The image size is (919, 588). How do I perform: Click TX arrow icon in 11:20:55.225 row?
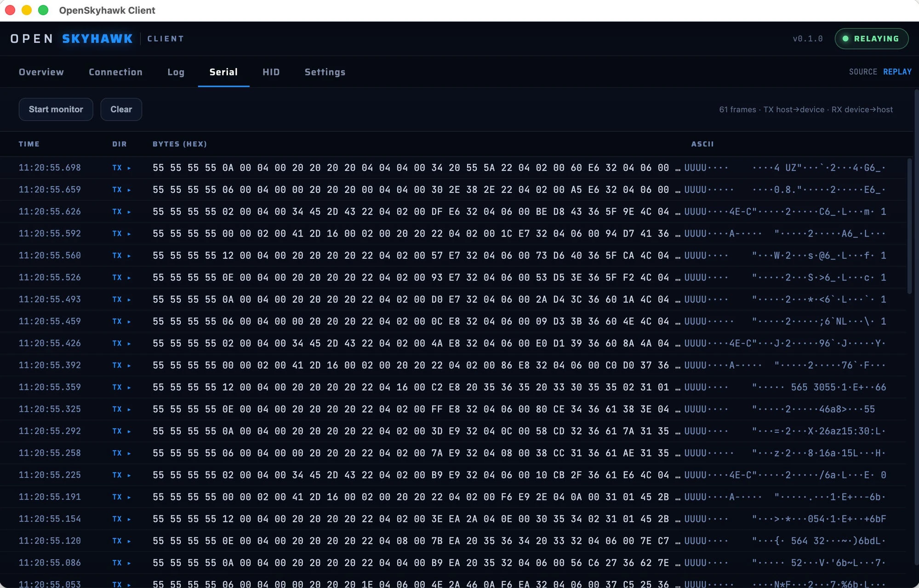129,475
